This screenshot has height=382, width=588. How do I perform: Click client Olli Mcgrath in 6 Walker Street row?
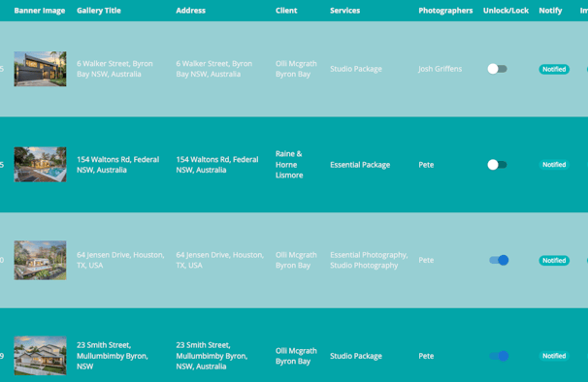pos(296,69)
